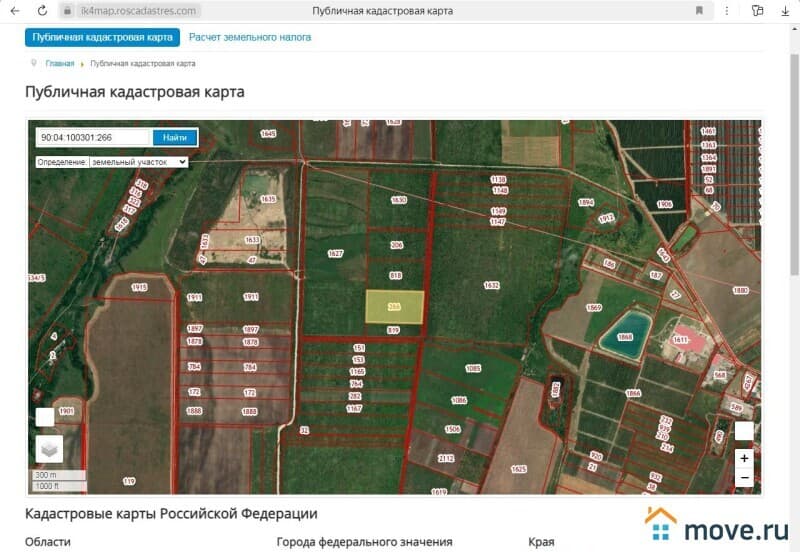Click white square control above zoom buttons
The width and height of the screenshot is (800, 552).
point(743,431)
